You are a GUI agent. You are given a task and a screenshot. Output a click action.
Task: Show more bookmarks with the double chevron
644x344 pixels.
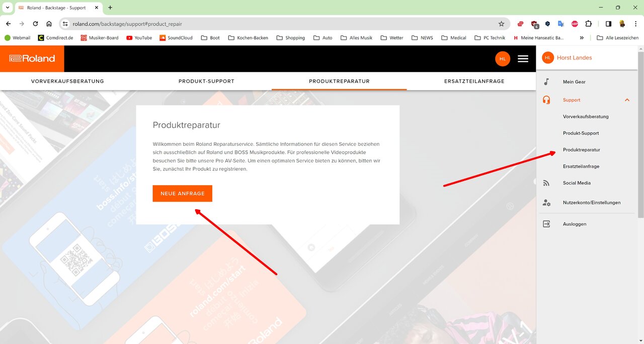click(582, 38)
